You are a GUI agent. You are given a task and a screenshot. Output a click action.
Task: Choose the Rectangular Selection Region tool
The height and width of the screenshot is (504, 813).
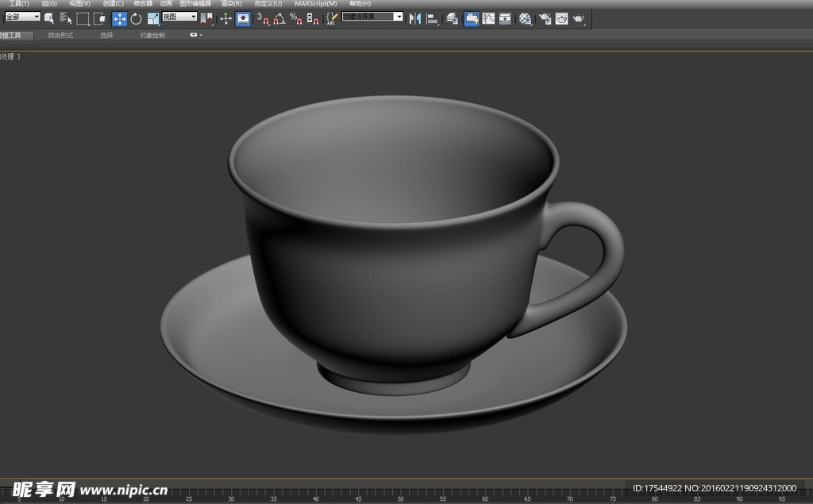coord(83,18)
